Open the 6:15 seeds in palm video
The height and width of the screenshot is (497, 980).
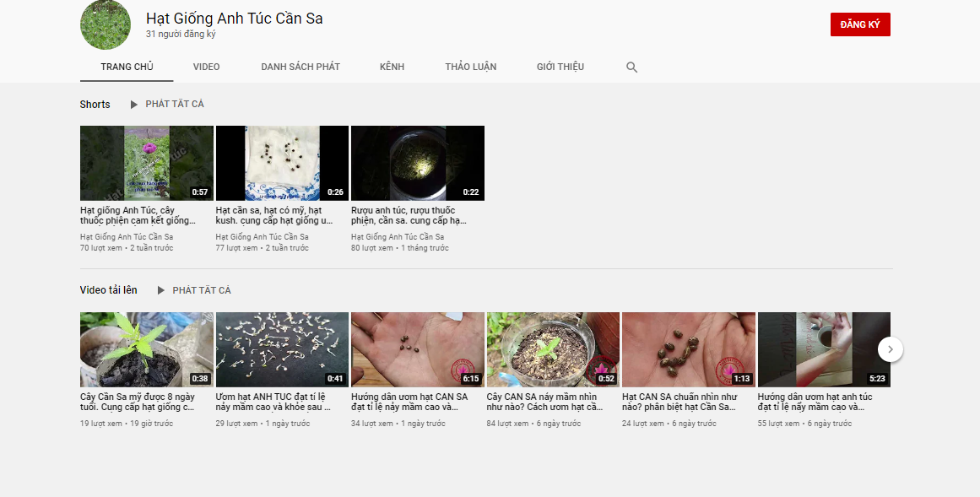point(418,349)
